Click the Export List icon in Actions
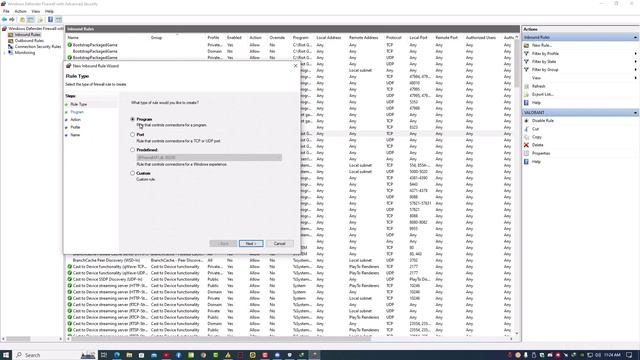The height and width of the screenshot is (360, 640). click(x=526, y=94)
